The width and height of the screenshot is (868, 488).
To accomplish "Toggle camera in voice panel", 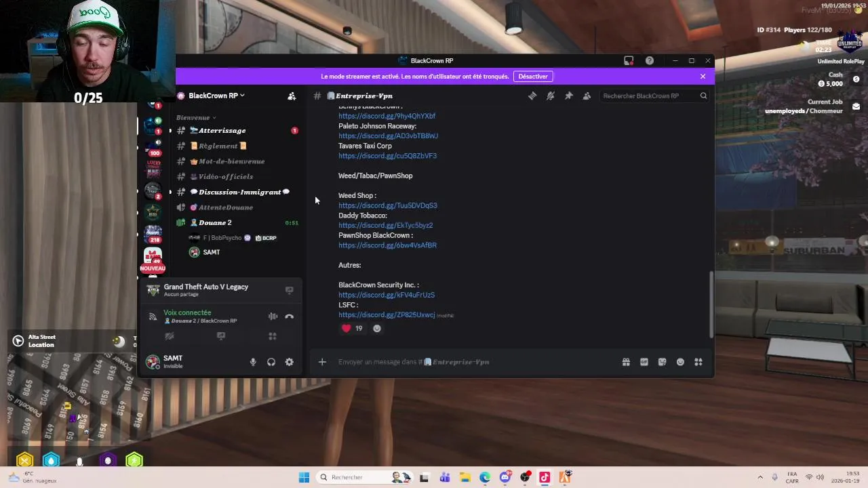I will [170, 336].
